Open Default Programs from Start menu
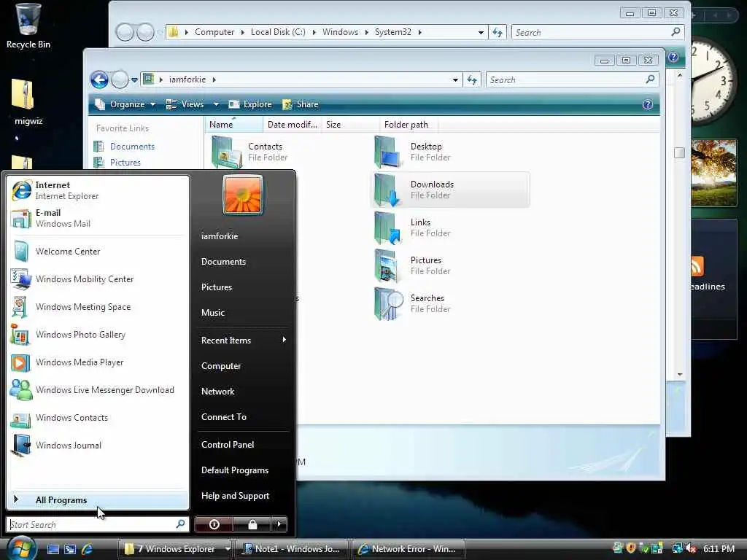Screen dimensions: 747x560 [243, 470]
